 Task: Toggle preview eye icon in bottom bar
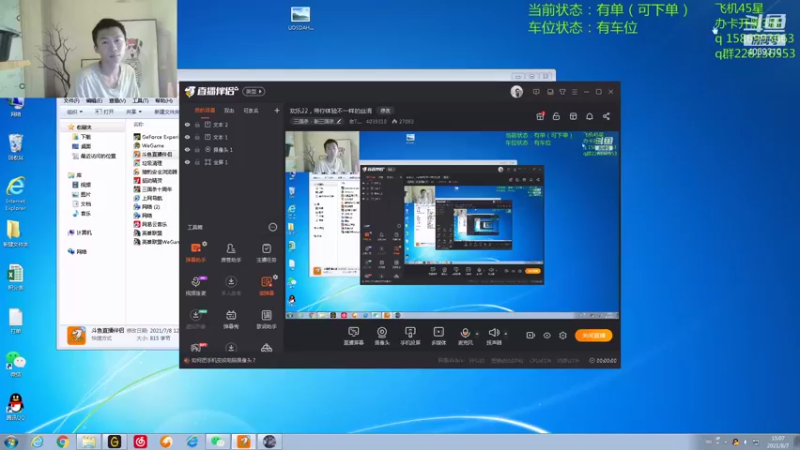coord(546,335)
